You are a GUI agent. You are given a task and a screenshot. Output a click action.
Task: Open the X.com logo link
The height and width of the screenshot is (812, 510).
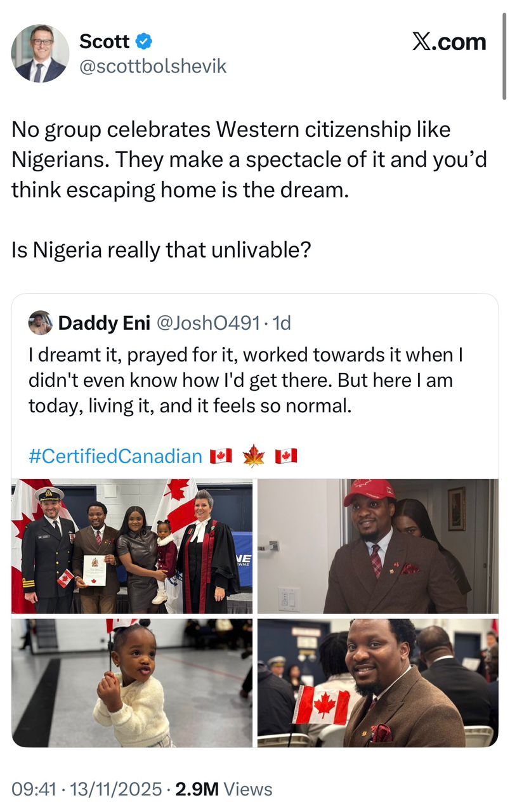[448, 42]
